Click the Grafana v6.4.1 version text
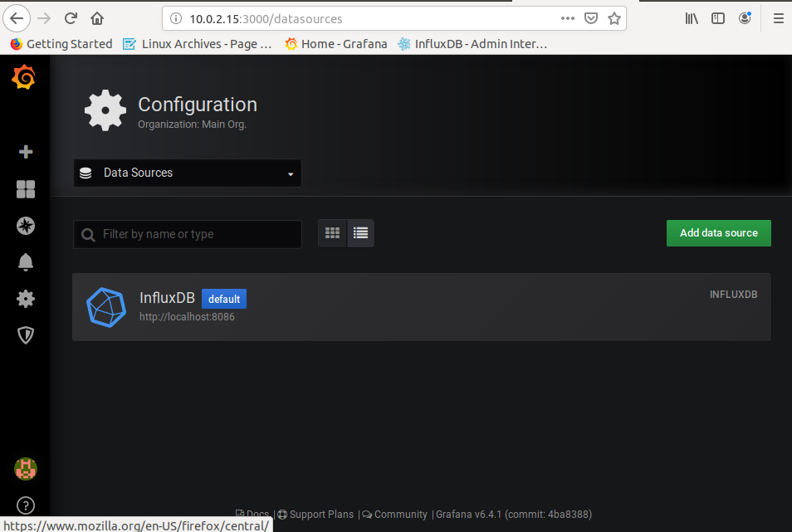Screen dimensions: 792x532 pyautogui.click(x=514, y=515)
